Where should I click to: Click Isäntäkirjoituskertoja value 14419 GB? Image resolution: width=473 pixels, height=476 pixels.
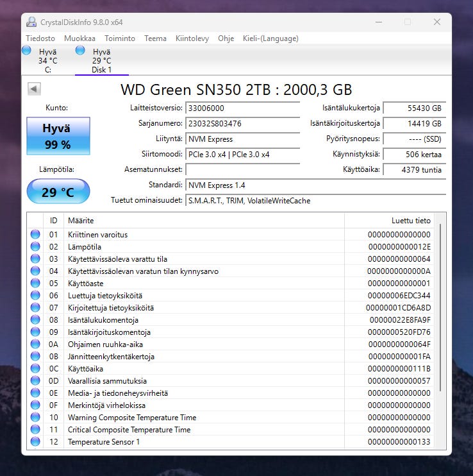pyautogui.click(x=415, y=124)
